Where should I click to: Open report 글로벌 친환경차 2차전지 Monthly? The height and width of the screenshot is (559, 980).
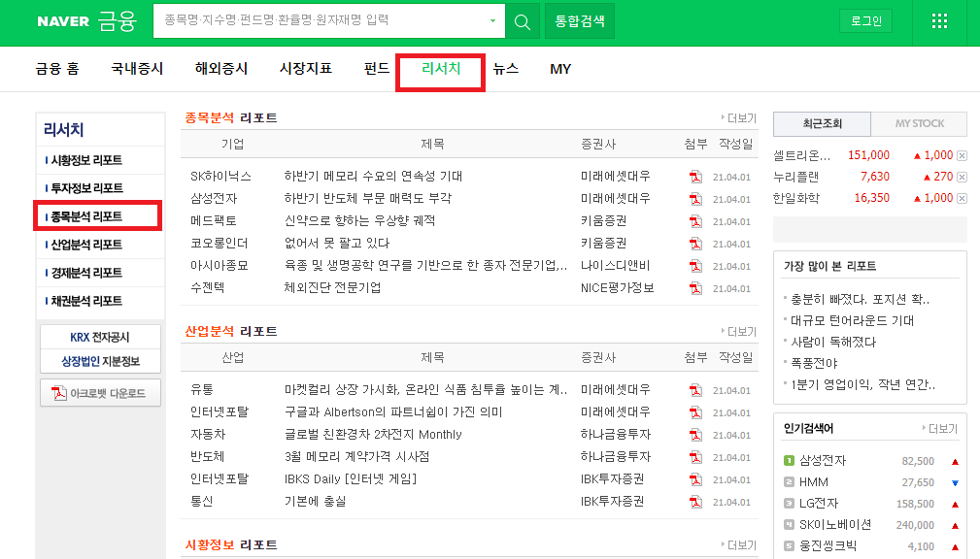[x=373, y=434]
